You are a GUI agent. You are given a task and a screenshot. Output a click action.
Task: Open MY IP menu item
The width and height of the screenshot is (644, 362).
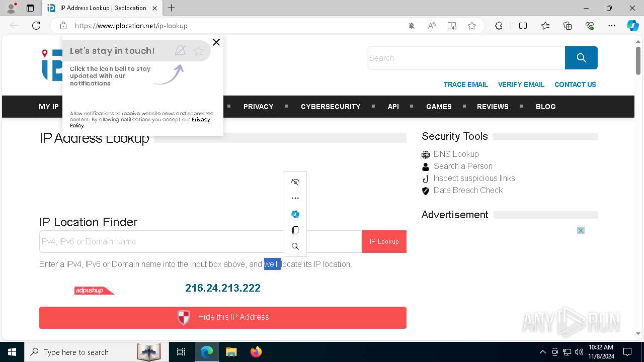[x=49, y=107]
